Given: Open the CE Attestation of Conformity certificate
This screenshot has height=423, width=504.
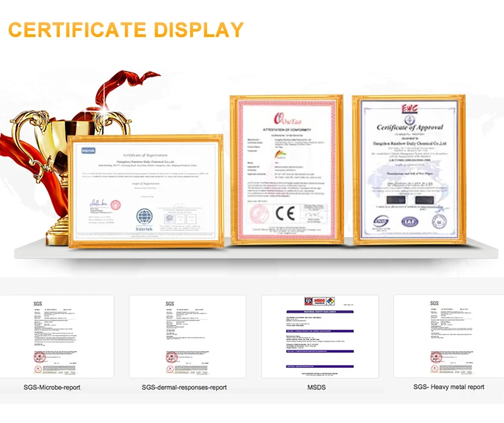Looking at the screenshot, I should pos(287,170).
